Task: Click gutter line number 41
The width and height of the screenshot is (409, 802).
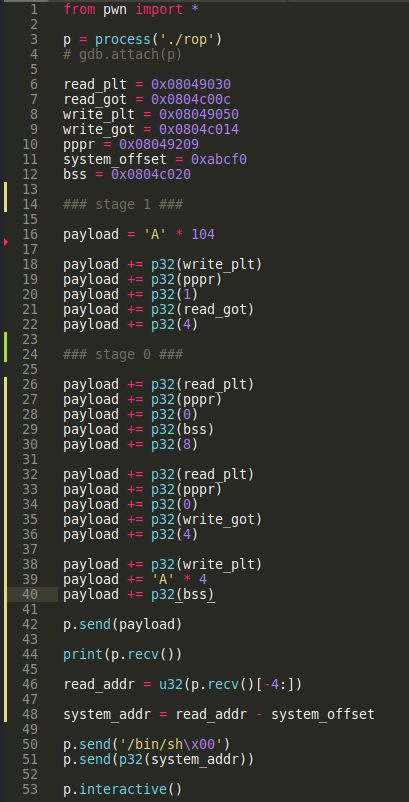Action: (30, 609)
